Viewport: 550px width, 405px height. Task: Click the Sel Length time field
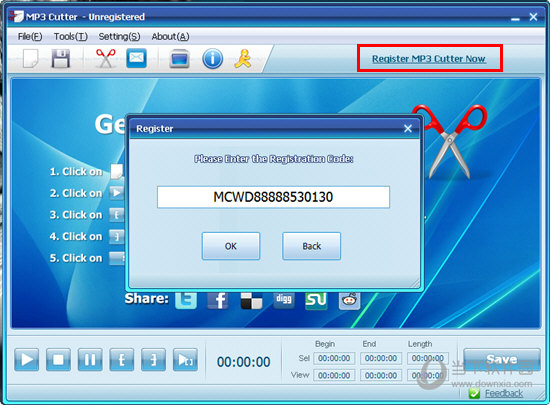428,358
